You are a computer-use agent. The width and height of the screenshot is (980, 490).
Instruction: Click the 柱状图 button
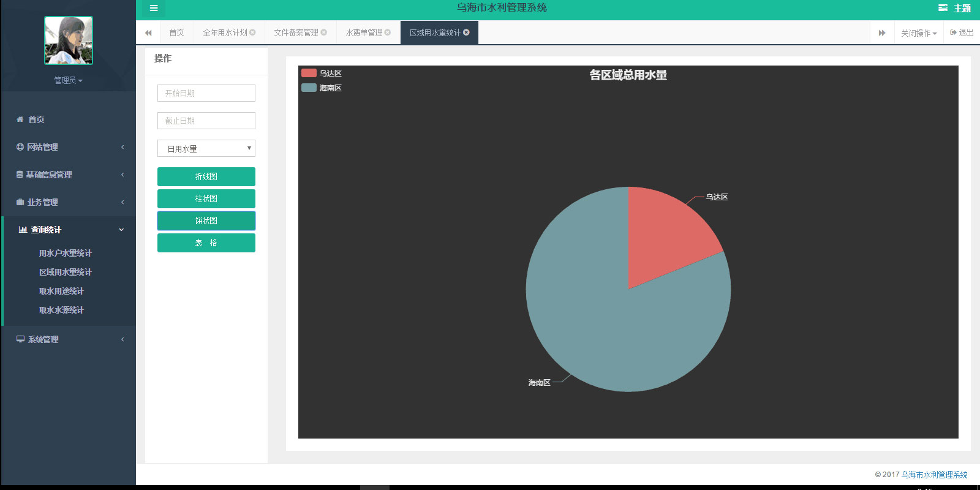point(206,198)
